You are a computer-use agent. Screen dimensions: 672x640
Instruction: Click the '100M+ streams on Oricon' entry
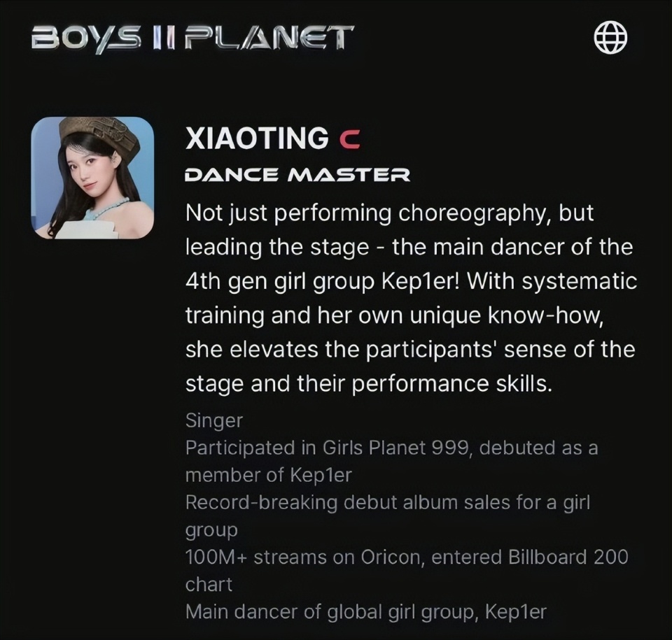tap(407, 557)
